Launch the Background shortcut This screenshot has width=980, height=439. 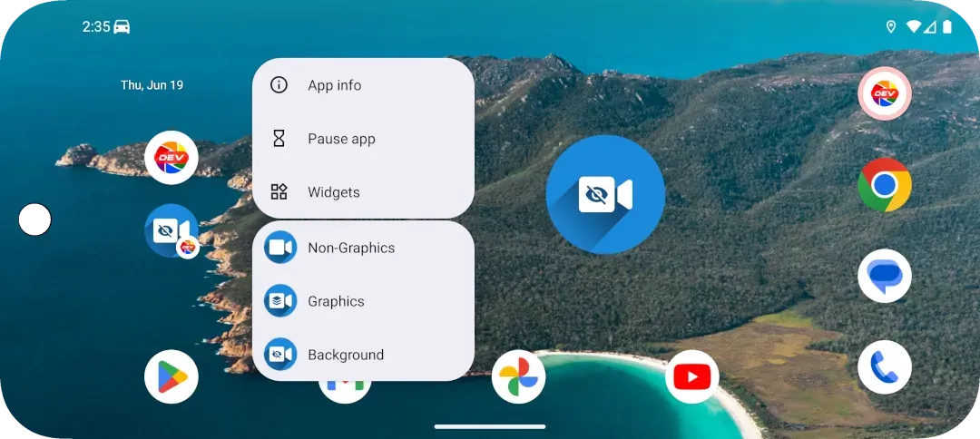click(x=363, y=355)
